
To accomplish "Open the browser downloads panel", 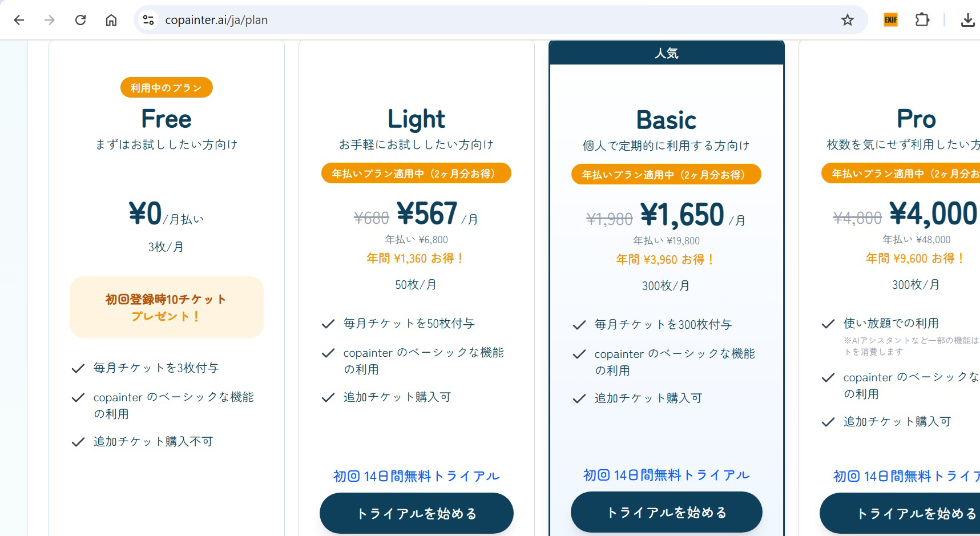I will 967,20.
